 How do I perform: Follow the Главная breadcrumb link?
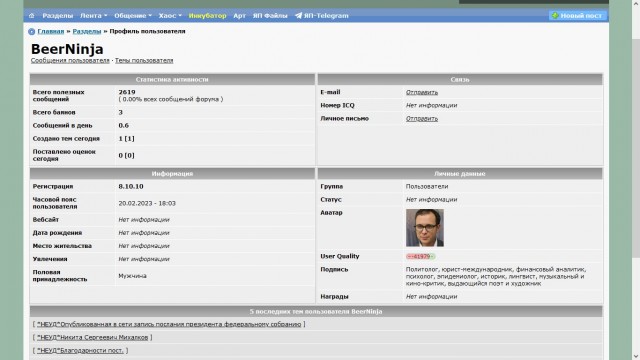(x=51, y=31)
